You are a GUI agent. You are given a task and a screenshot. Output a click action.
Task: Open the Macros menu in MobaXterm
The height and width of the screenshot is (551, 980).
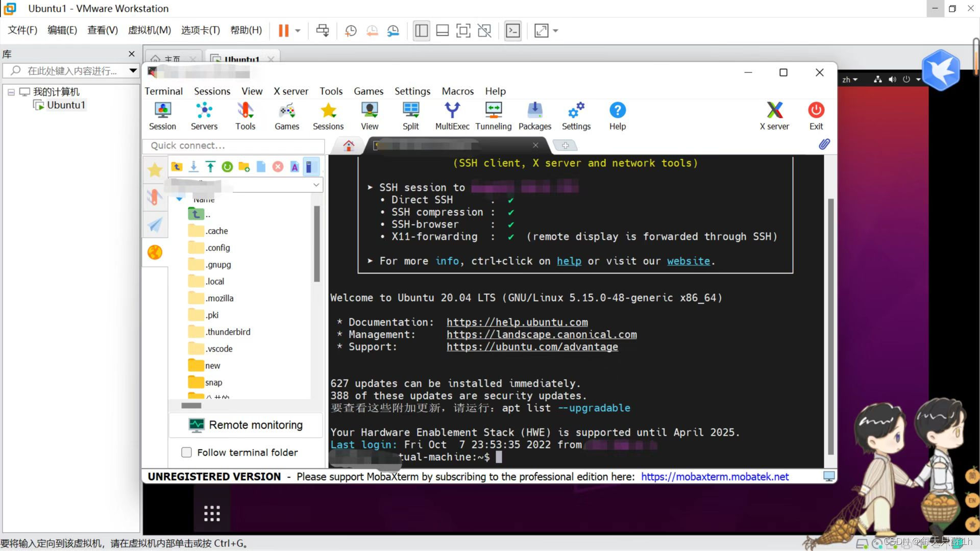[x=457, y=91]
